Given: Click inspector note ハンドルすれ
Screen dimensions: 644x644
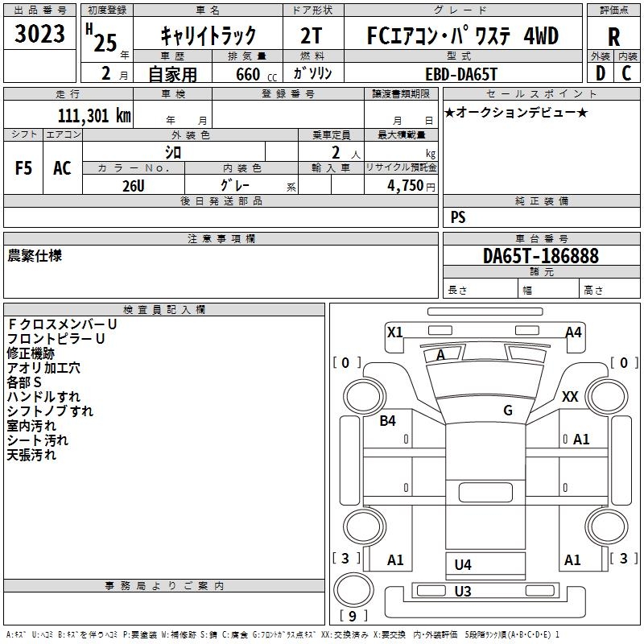Looking at the screenshot, I should [x=43, y=397].
